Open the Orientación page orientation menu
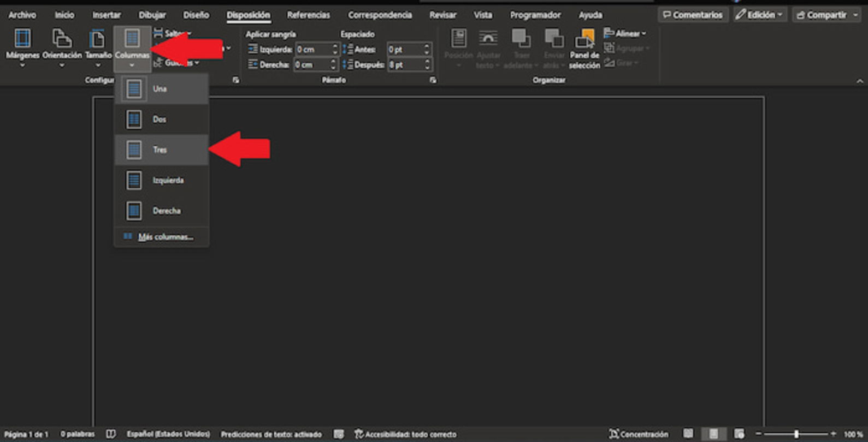The width and height of the screenshot is (868, 442). [62, 48]
